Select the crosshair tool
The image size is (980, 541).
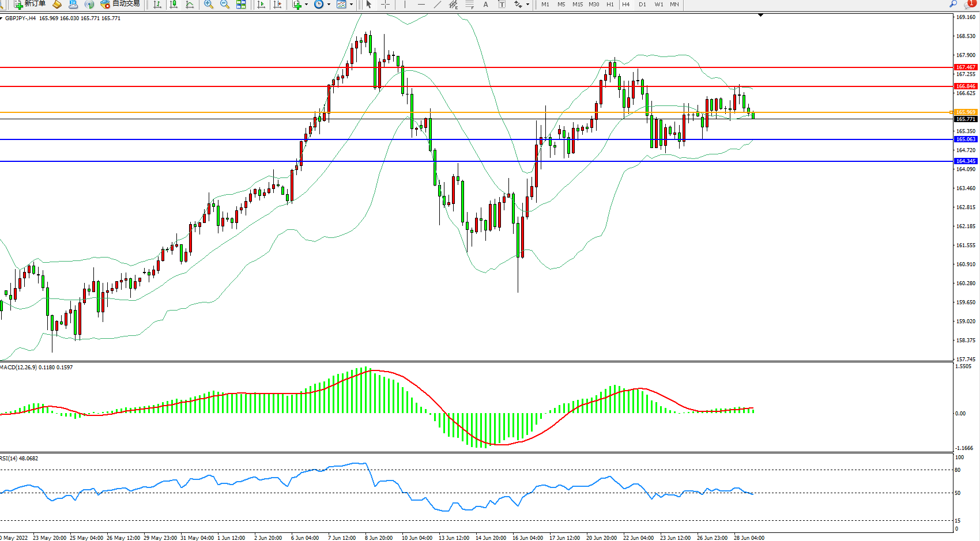point(385,4)
